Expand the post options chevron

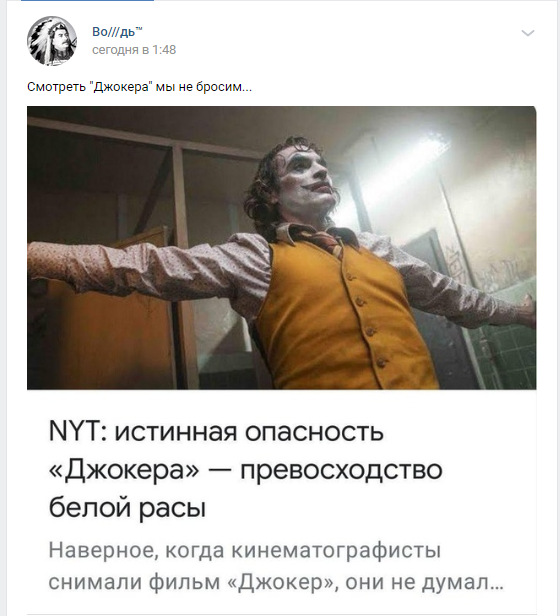[527, 33]
